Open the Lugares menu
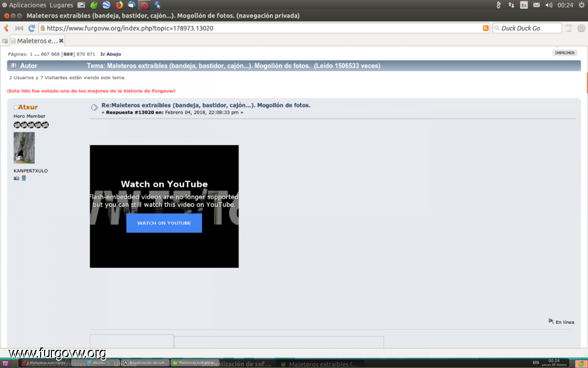 point(61,5)
